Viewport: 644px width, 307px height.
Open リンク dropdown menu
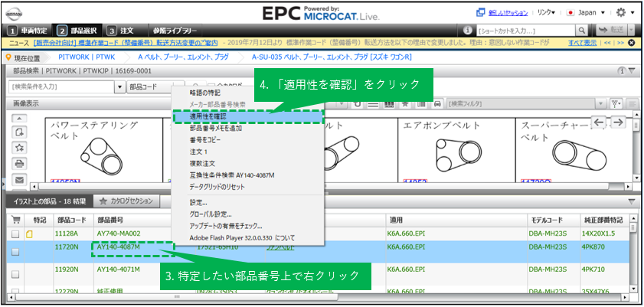tap(546, 13)
